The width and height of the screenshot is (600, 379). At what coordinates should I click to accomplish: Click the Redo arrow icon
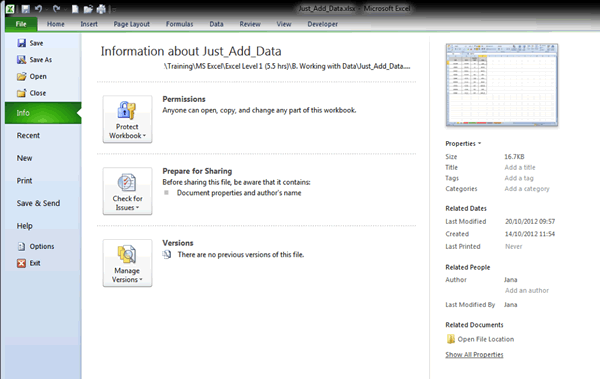click(56, 8)
